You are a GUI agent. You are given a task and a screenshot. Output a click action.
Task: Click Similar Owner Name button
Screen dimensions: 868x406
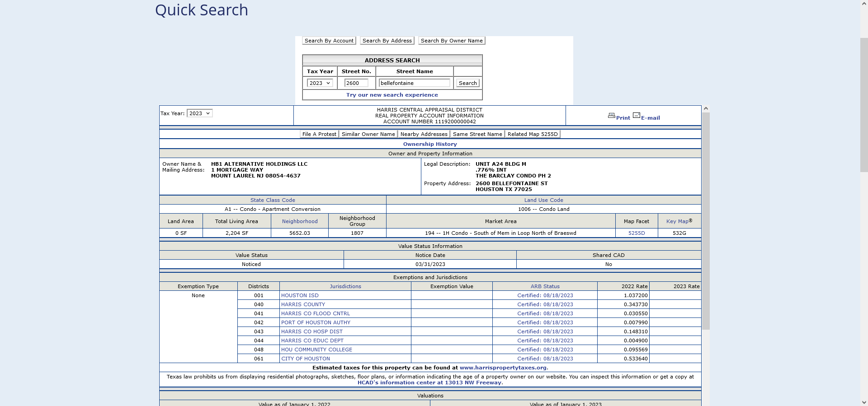click(x=368, y=134)
